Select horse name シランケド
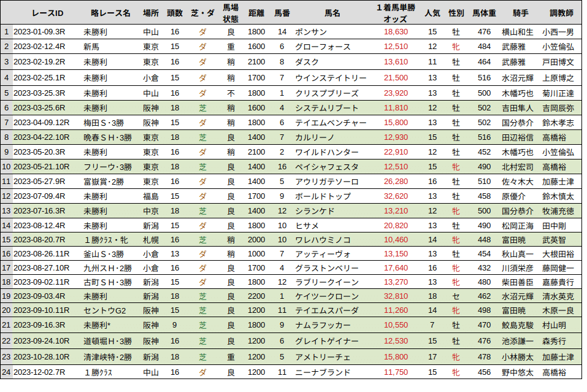The width and height of the screenshot is (587, 392). click(x=315, y=211)
